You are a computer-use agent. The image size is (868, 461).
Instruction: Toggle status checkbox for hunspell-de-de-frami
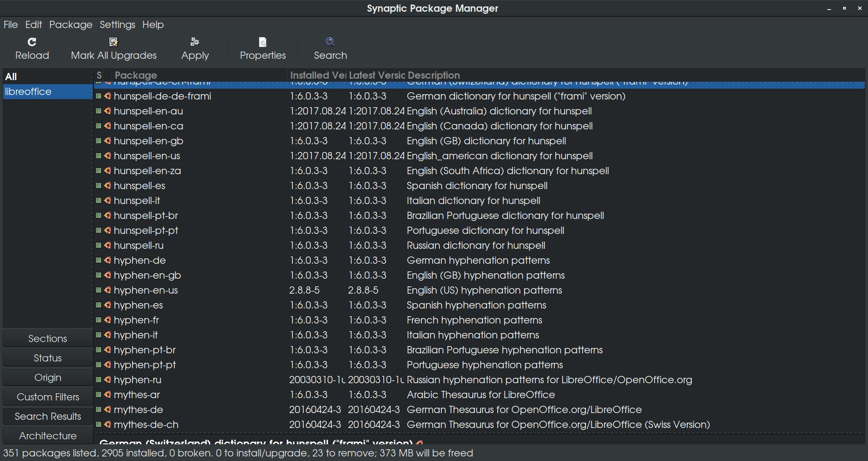coord(99,96)
